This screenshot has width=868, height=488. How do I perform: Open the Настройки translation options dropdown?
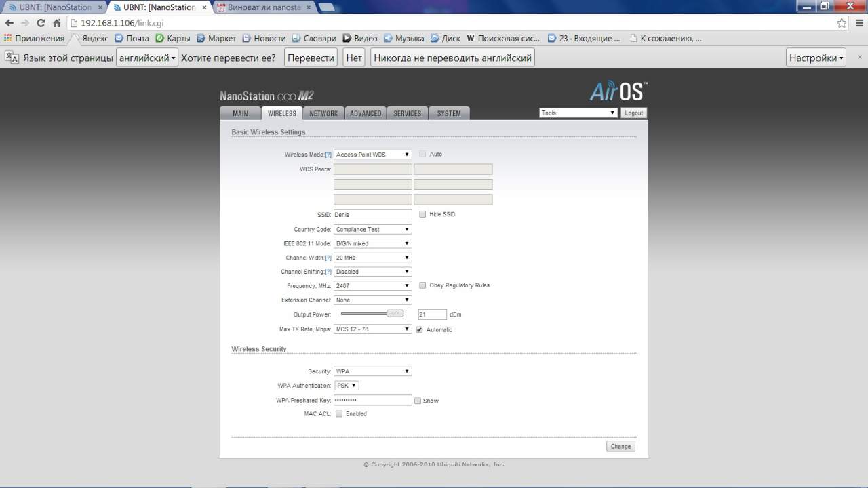pos(816,58)
